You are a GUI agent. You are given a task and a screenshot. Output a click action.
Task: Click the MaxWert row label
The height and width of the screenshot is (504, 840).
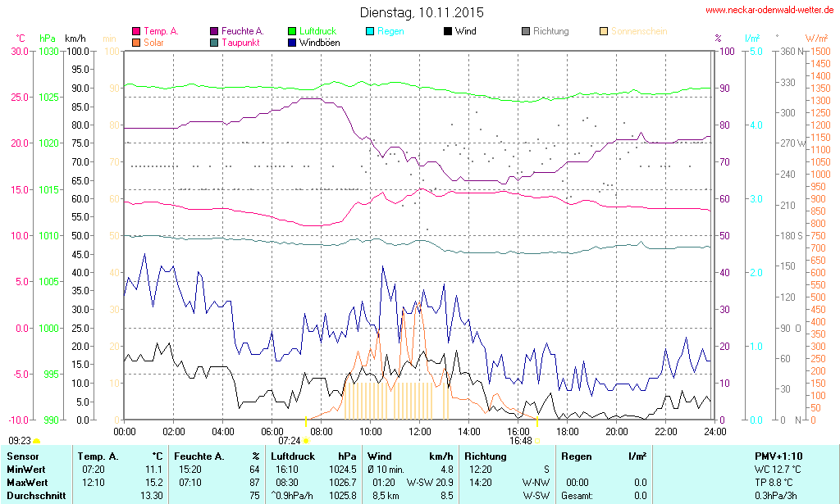[x=27, y=482]
